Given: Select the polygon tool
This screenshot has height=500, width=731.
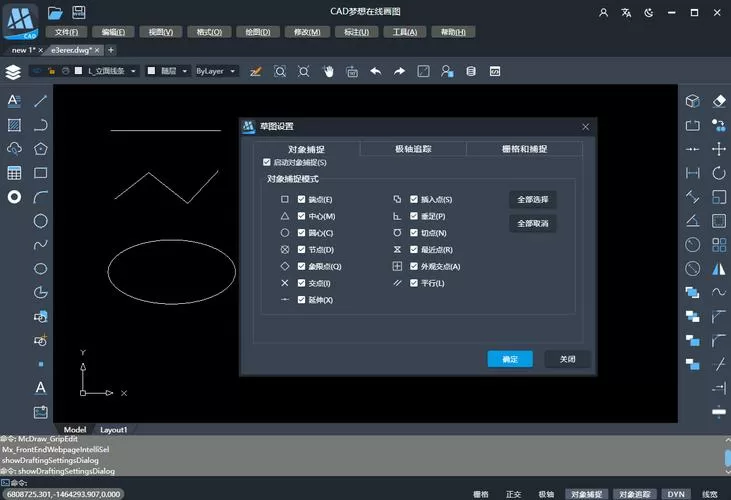Looking at the screenshot, I should pyautogui.click(x=41, y=149).
